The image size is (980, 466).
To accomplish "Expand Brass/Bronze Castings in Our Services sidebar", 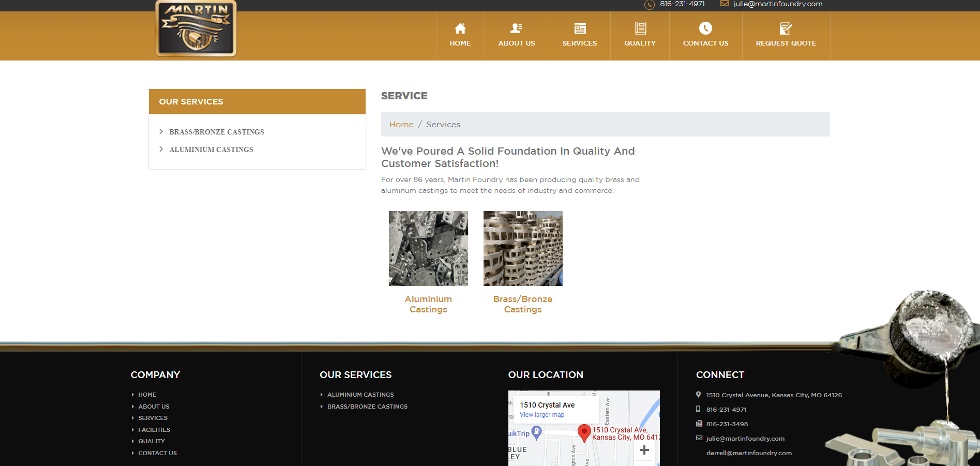I will (x=216, y=132).
